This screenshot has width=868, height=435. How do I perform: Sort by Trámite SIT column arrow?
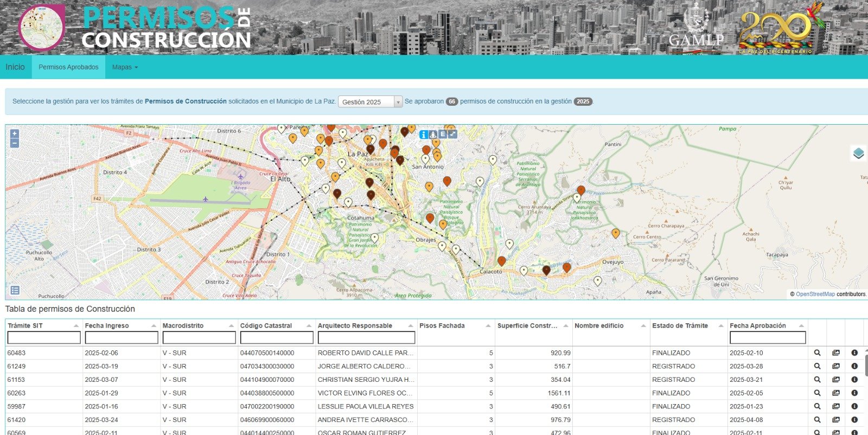click(x=76, y=326)
